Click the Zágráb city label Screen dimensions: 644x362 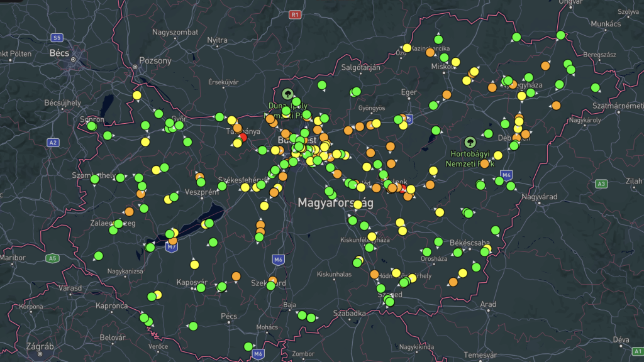point(40,346)
